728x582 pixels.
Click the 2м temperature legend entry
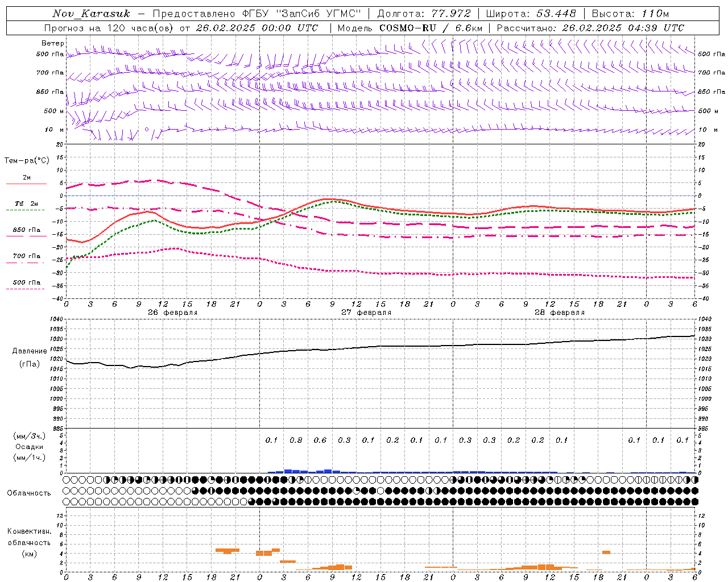coord(27,178)
